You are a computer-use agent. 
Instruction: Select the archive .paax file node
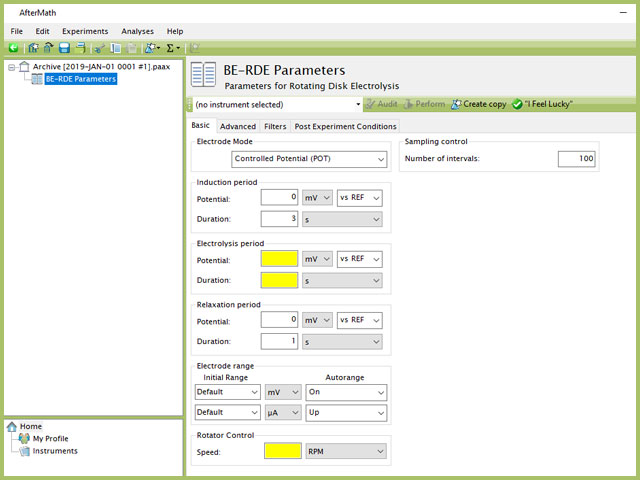coord(101,67)
